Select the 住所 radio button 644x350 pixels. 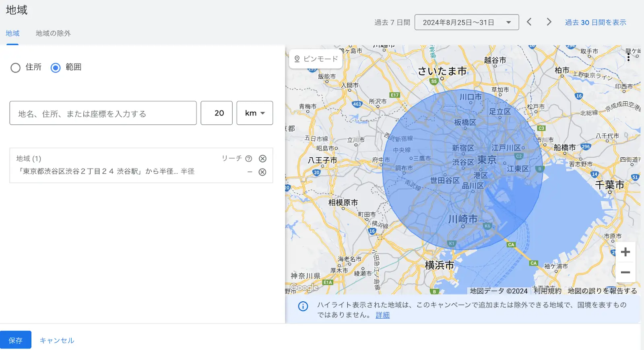tap(16, 68)
